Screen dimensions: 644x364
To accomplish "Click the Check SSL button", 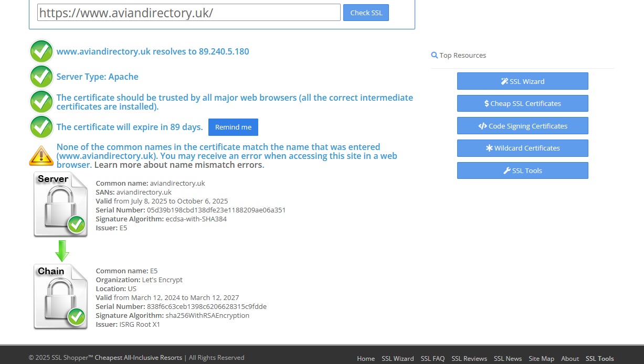I will (366, 13).
